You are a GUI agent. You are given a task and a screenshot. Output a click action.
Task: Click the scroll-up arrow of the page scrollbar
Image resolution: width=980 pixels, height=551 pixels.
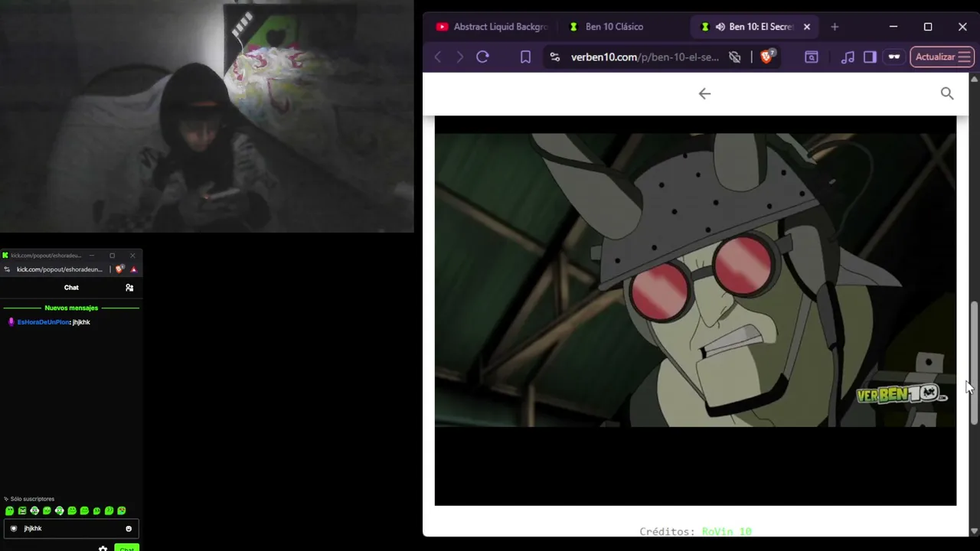point(974,79)
